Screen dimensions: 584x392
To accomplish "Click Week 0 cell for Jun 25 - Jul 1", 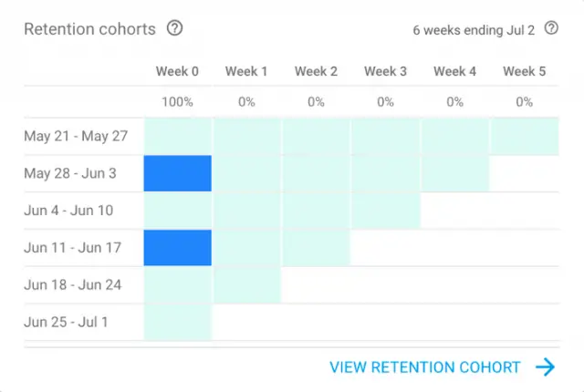I will pos(178,323).
